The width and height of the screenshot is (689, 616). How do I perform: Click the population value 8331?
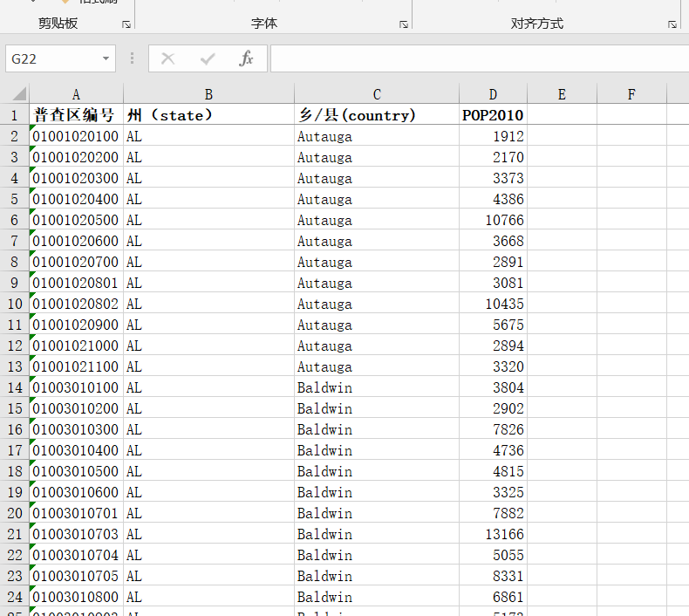(493, 576)
